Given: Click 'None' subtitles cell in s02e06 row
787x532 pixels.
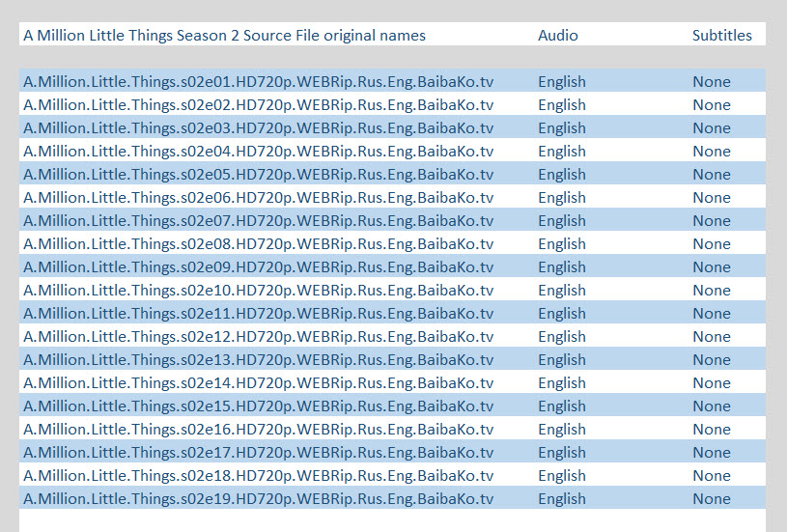Looking at the screenshot, I should [712, 197].
